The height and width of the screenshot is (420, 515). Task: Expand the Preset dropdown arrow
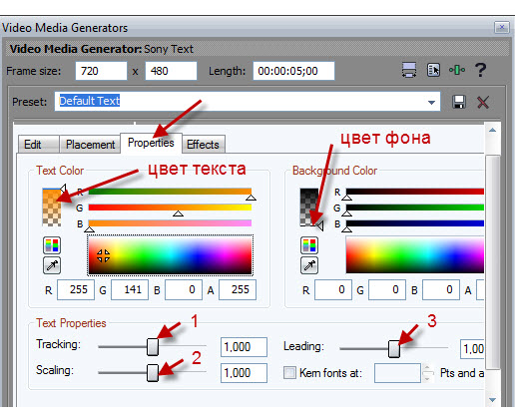point(431,102)
